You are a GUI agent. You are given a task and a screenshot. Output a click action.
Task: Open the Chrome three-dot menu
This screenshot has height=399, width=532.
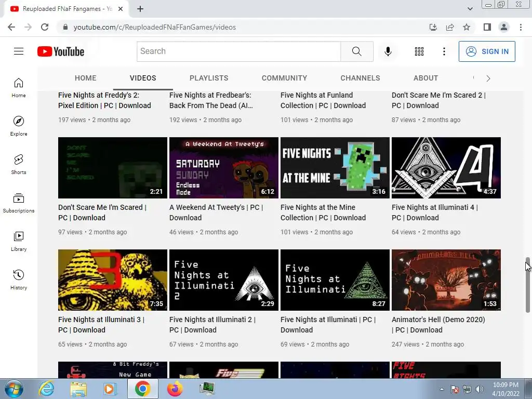pos(521,27)
